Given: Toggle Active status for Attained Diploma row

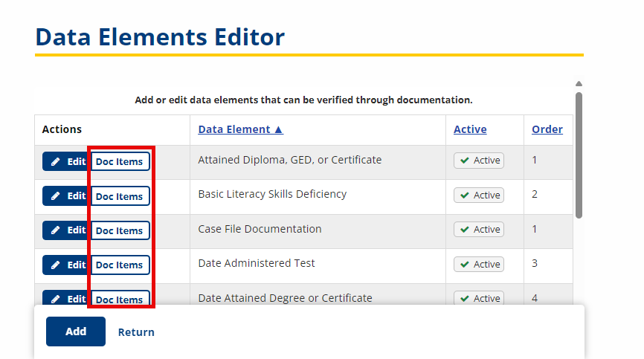Looking at the screenshot, I should [478, 161].
